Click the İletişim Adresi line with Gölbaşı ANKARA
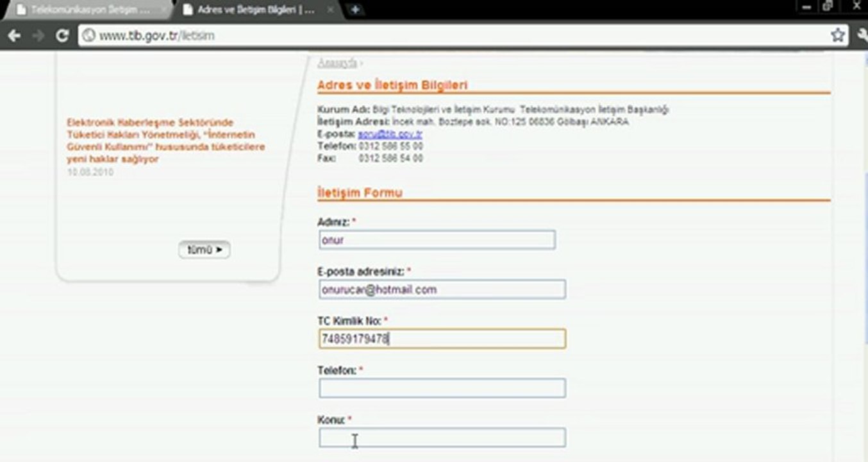The image size is (868, 462). (x=473, y=122)
